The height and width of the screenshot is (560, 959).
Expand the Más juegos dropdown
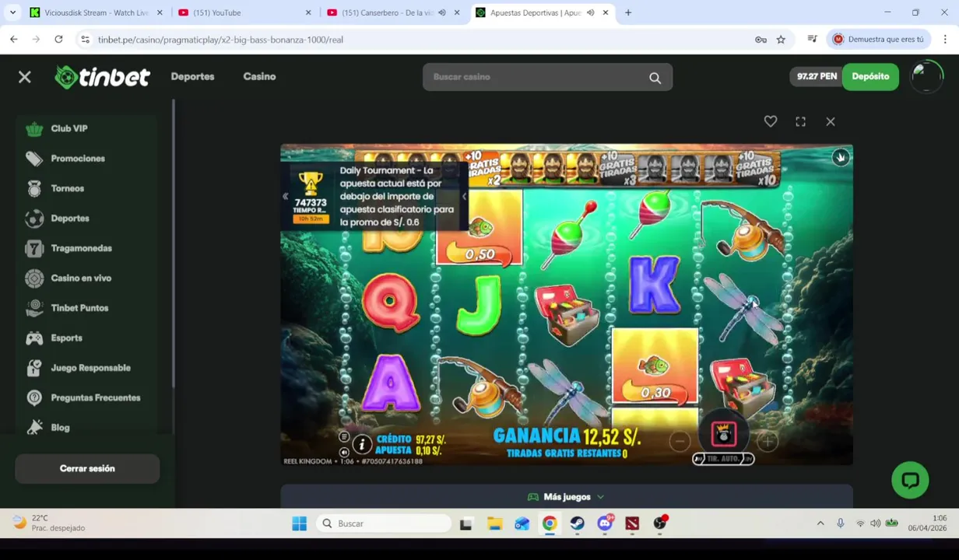point(566,497)
